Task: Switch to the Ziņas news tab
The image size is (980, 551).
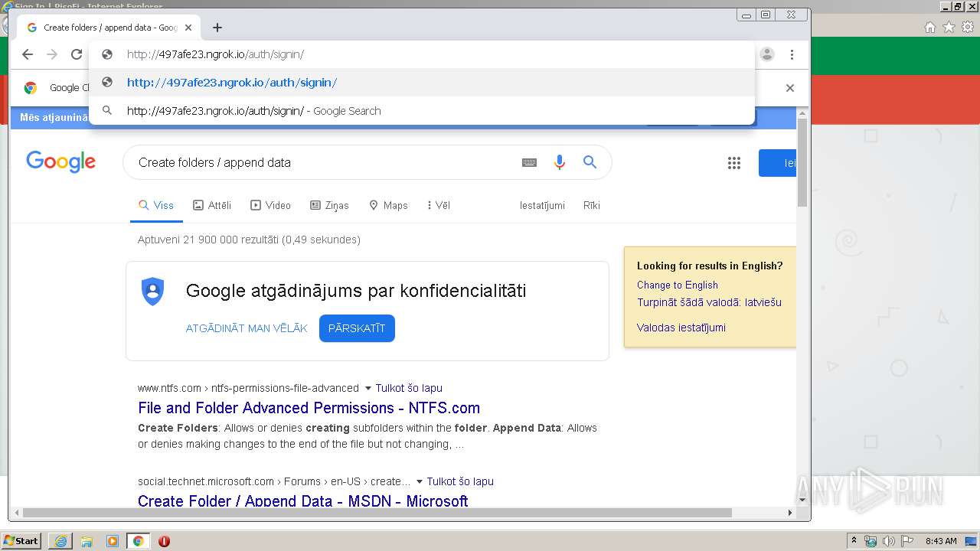Action: coord(329,205)
